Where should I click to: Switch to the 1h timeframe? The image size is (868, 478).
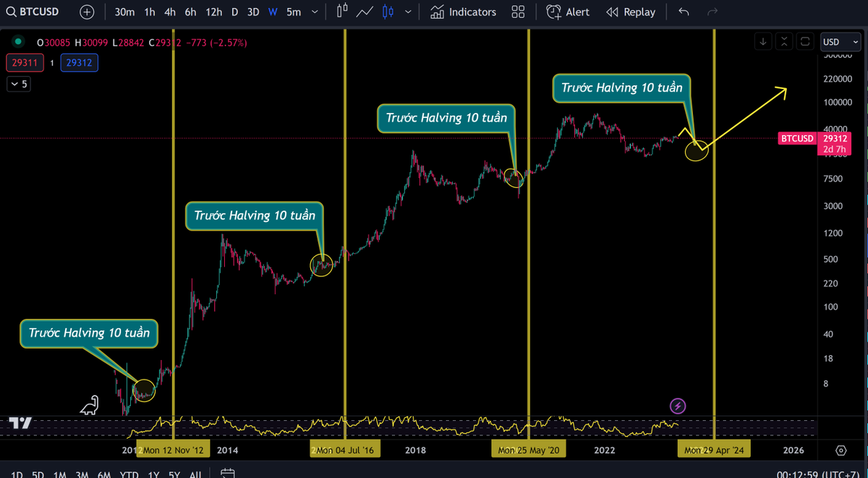(x=149, y=12)
